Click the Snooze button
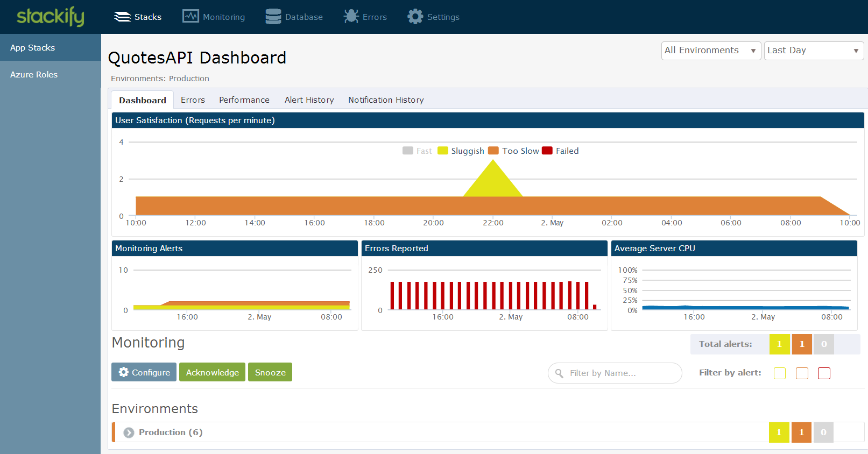Viewport: 868px width, 454px height. [270, 372]
